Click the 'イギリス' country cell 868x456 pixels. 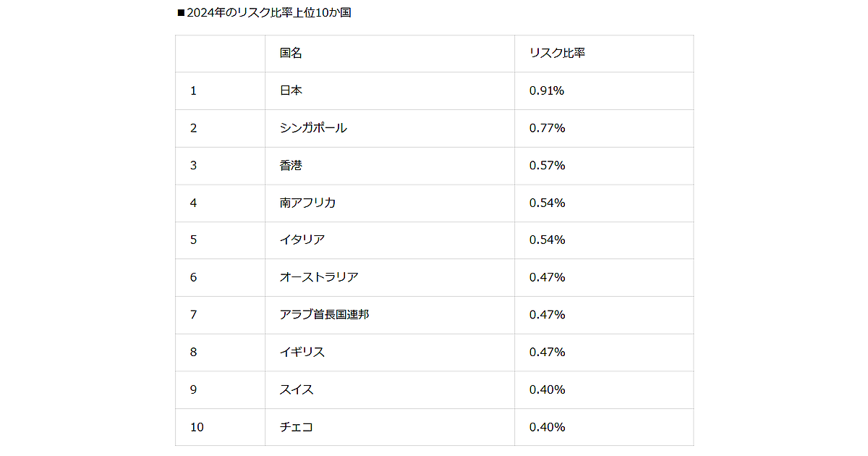click(302, 352)
